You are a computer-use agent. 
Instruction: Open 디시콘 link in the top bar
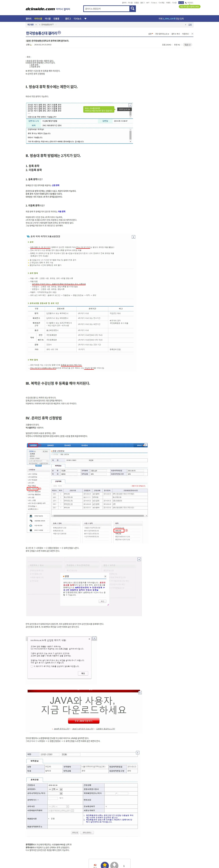tap(174, 3)
